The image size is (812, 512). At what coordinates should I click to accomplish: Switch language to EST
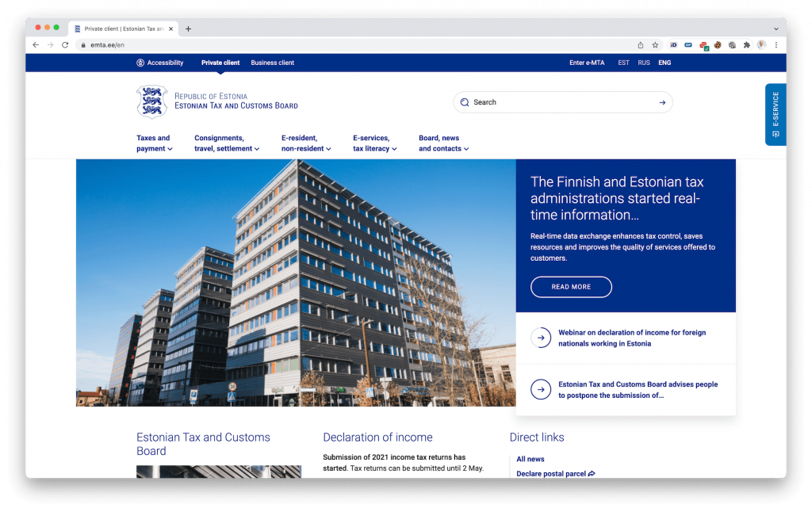pos(624,63)
